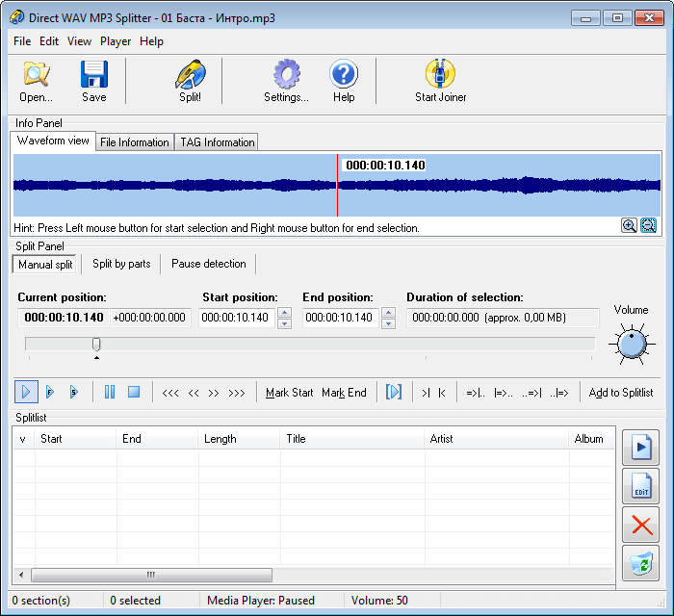The image size is (674, 616).
Task: Play audio from current position
Action: click(x=26, y=392)
